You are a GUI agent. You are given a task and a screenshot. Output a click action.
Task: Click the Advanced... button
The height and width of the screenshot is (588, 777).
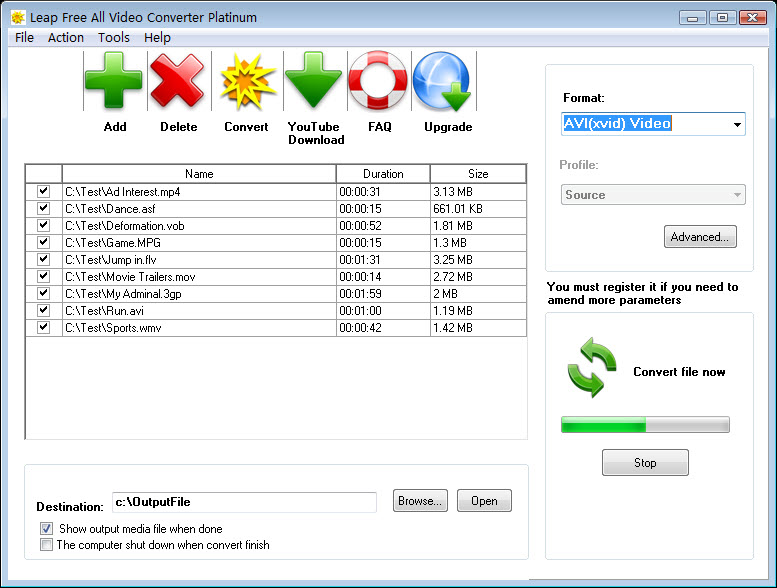pyautogui.click(x=700, y=237)
